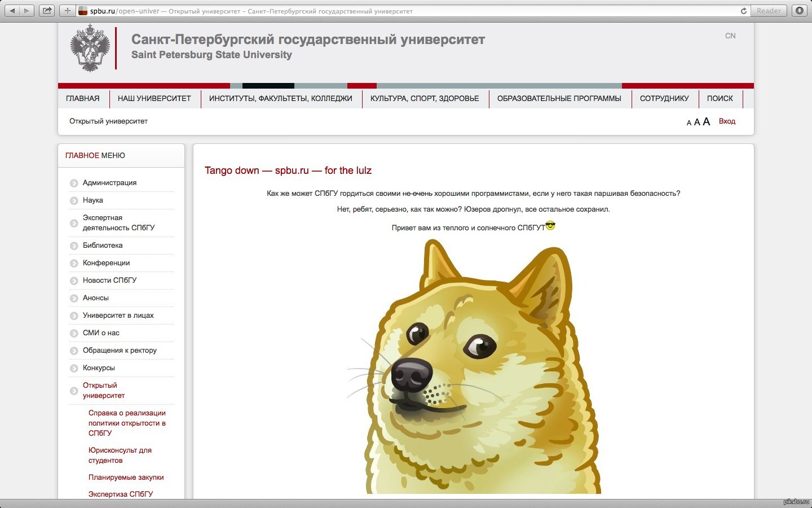Open Экспертиза СПбГУ submenu link

point(121,494)
